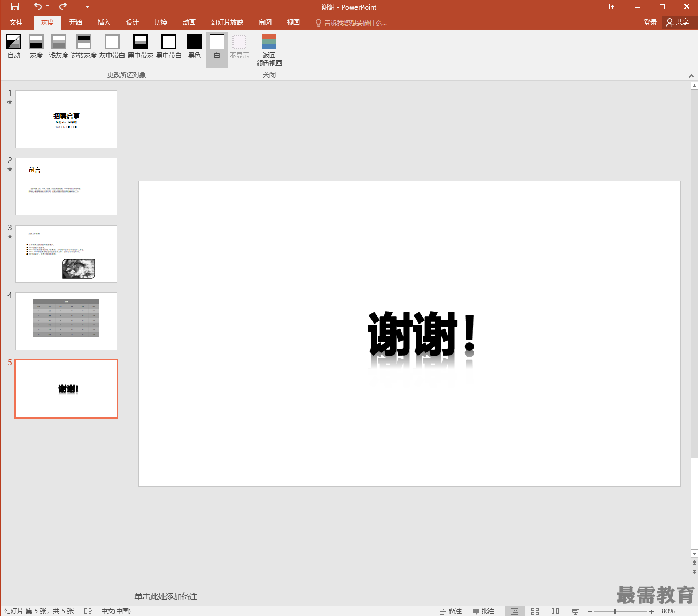Save the presentation with the save icon
This screenshot has width=698, height=616.
15,7
